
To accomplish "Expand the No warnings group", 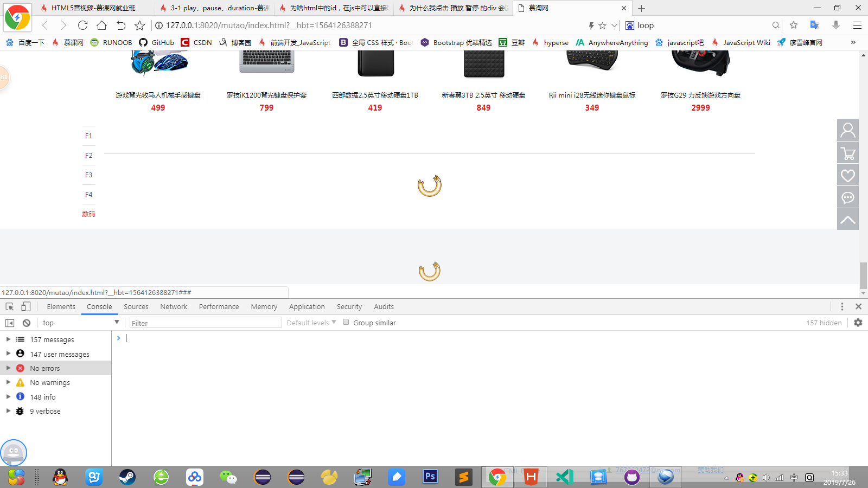I will (x=8, y=382).
